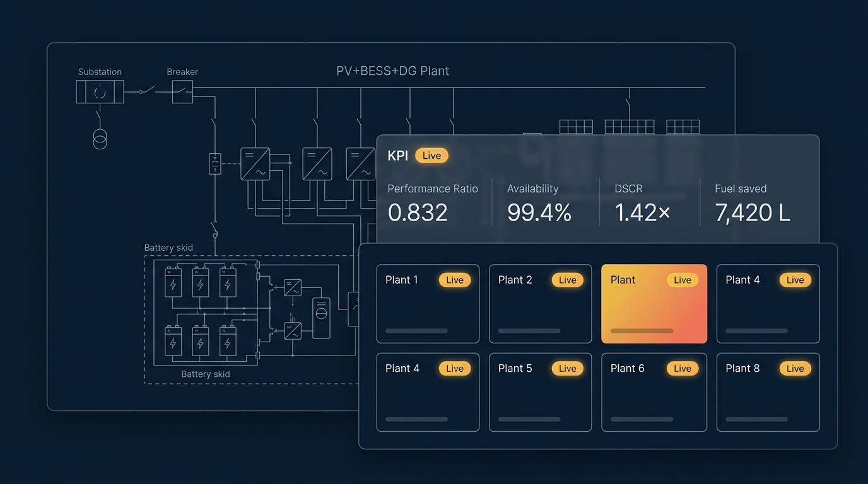Select the middle battery in the upper skid row
Image resolution: width=868 pixels, height=484 pixels.
coord(200,282)
